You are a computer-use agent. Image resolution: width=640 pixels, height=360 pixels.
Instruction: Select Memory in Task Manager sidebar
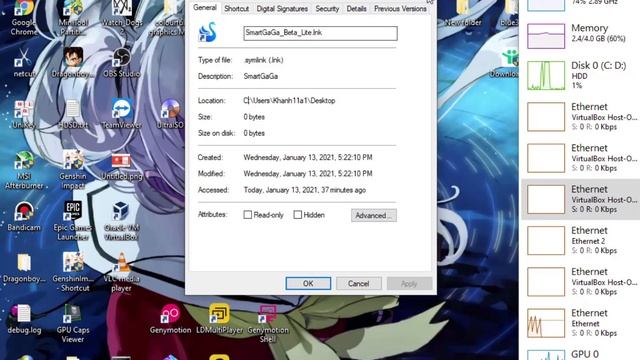coord(580,35)
